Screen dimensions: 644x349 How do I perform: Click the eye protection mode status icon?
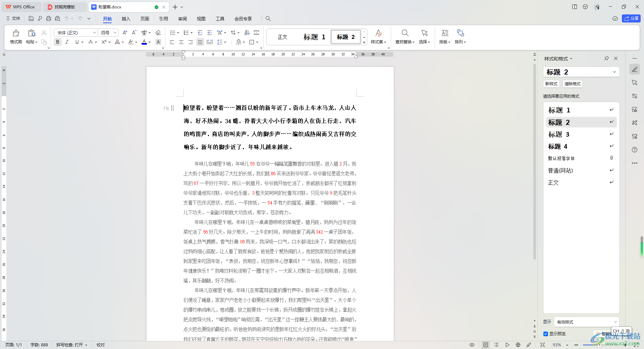click(x=472, y=345)
